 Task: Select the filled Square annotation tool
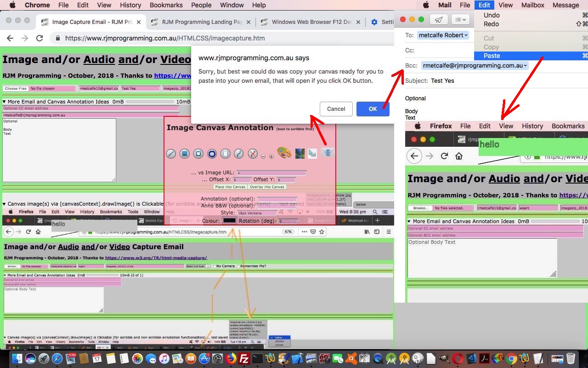185,154
